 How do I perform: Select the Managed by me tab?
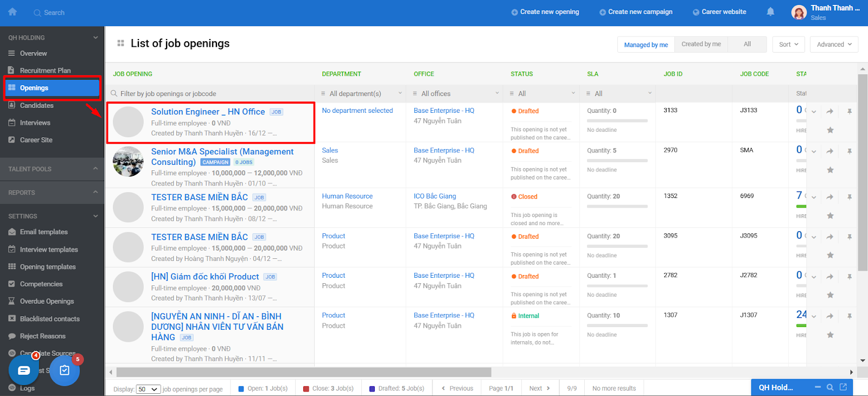pos(646,44)
